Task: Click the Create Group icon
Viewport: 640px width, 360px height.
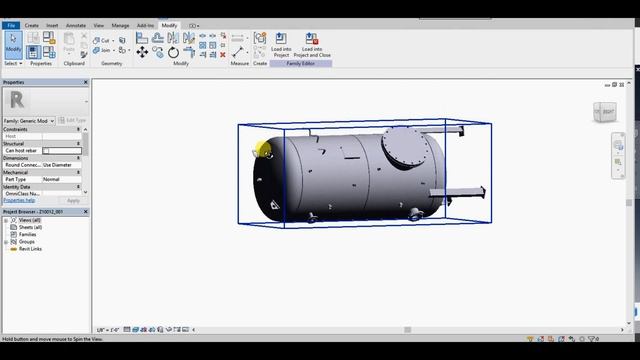Action: [260, 38]
